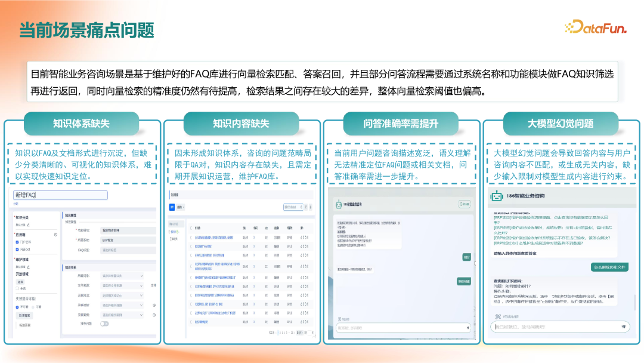Viewport: 644px width, 363px height.
Task: Click the send icon in the 大模型幻觉问题 chat input
Action: (x=624, y=327)
